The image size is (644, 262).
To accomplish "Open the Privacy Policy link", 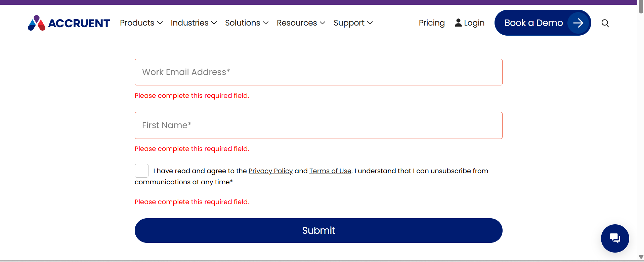I will (x=270, y=171).
